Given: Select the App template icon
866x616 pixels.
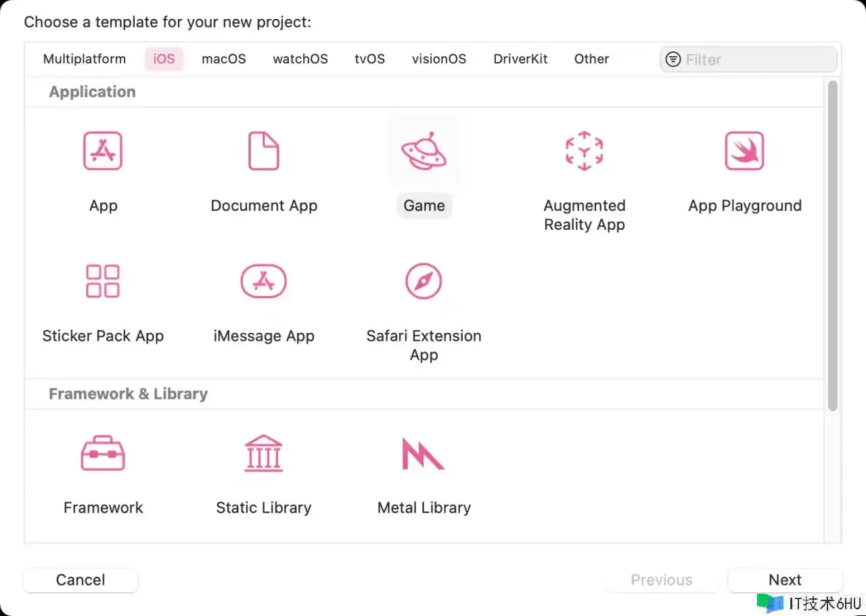Looking at the screenshot, I should coord(103,151).
